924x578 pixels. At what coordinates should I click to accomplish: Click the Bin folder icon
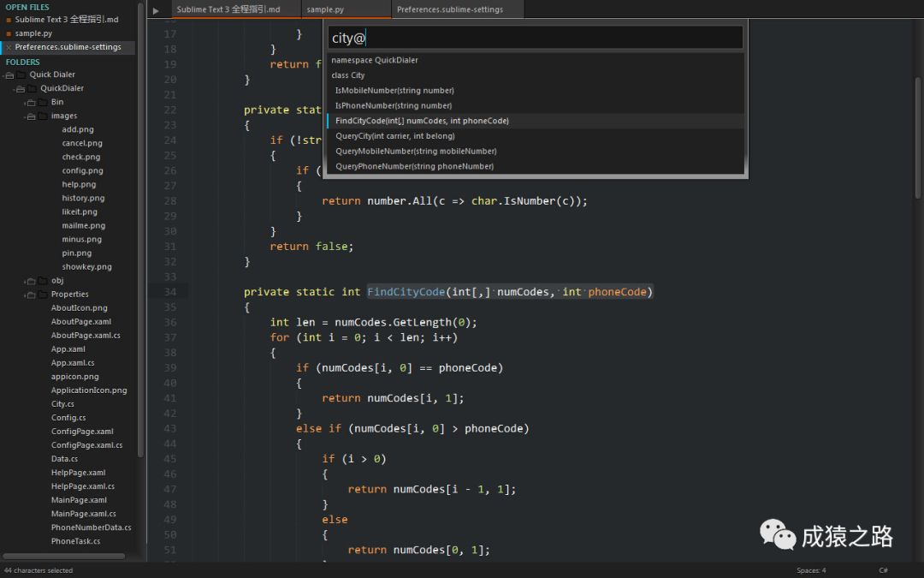pos(43,102)
